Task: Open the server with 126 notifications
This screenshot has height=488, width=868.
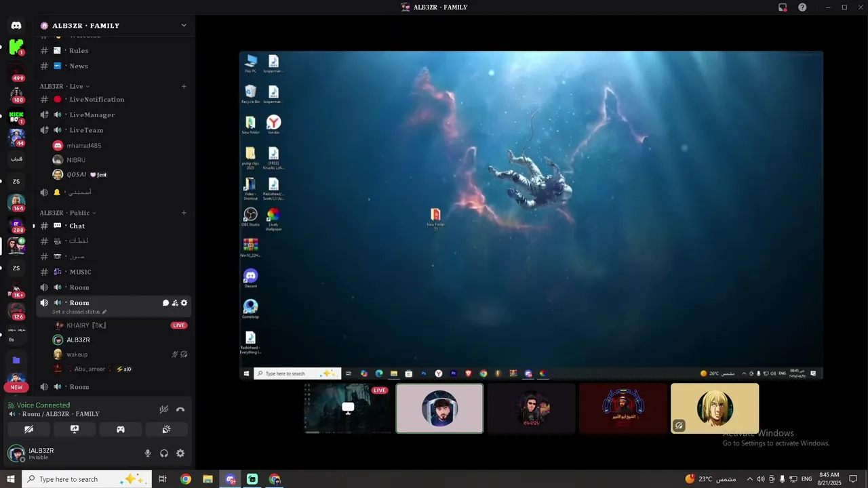Action: (x=16, y=311)
